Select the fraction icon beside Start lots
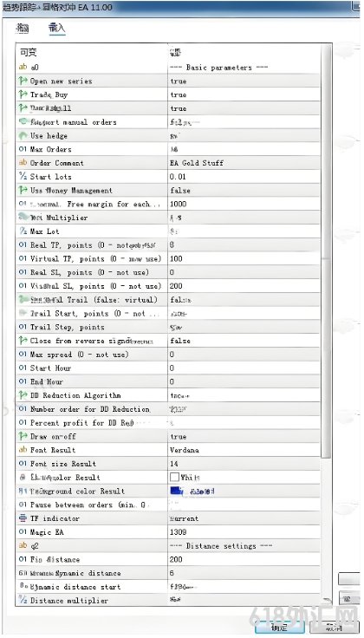 pos(23,177)
